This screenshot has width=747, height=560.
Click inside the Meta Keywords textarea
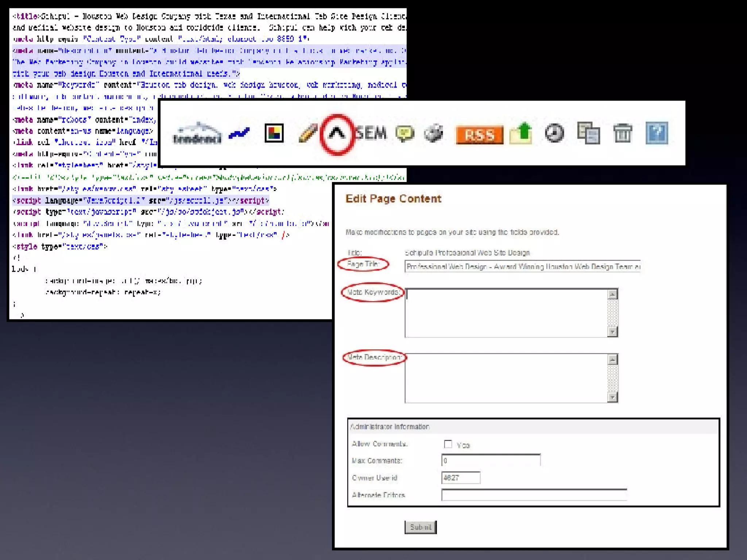506,313
